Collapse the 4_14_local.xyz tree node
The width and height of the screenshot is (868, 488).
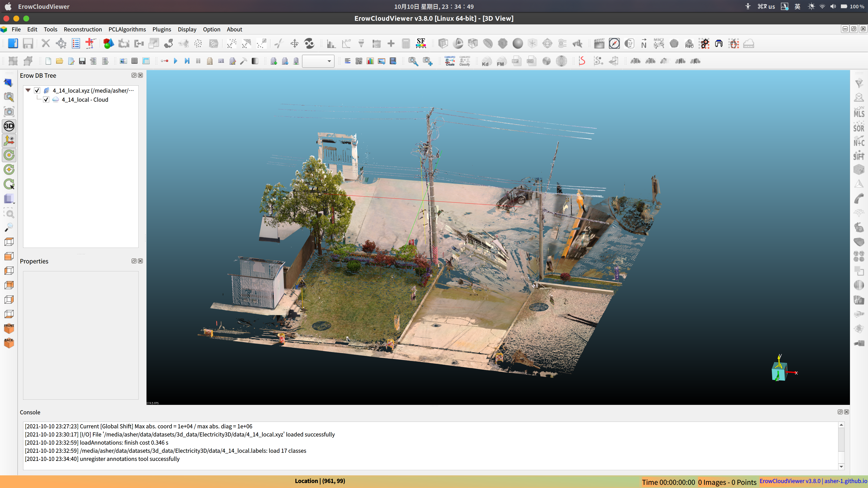[x=28, y=90]
